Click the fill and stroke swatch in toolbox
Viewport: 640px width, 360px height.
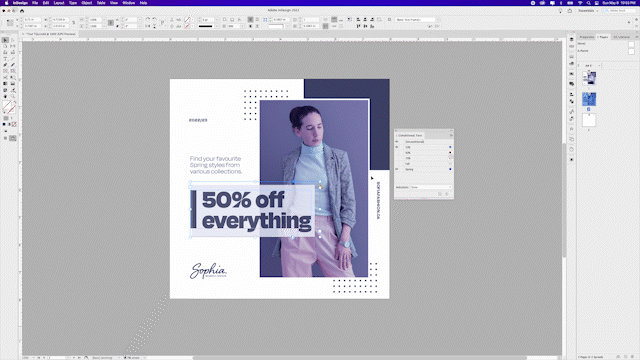coord(9,107)
